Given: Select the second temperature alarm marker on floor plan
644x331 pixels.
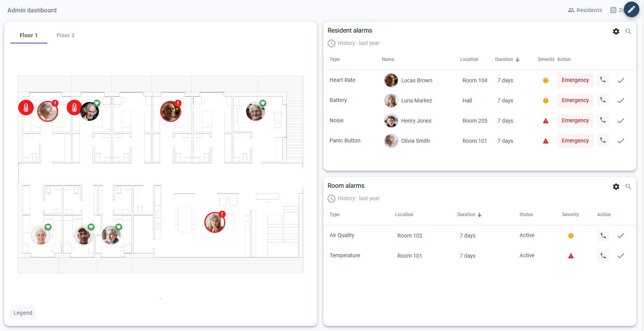Looking at the screenshot, I should click(x=74, y=107).
